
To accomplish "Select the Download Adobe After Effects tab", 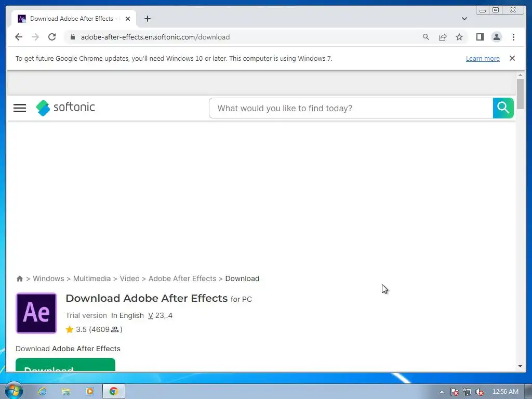I will [x=74, y=19].
